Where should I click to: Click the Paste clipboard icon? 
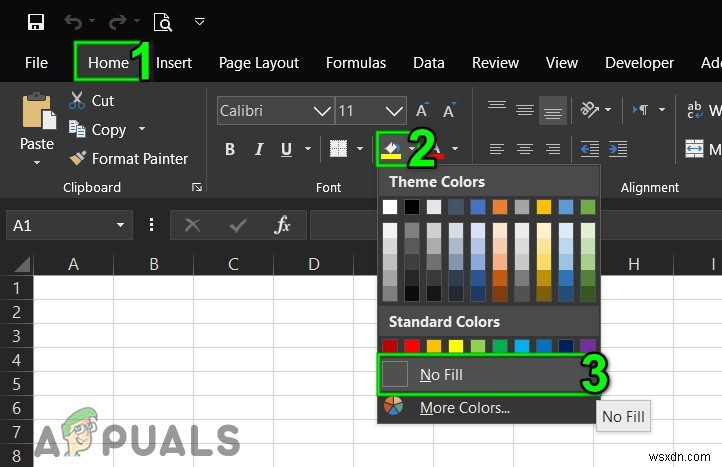(x=38, y=111)
